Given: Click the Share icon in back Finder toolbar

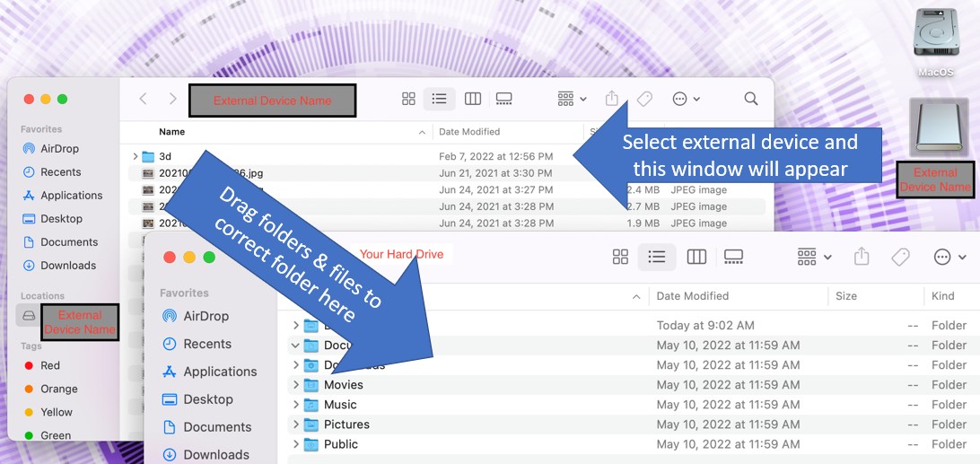Looking at the screenshot, I should click(x=612, y=99).
